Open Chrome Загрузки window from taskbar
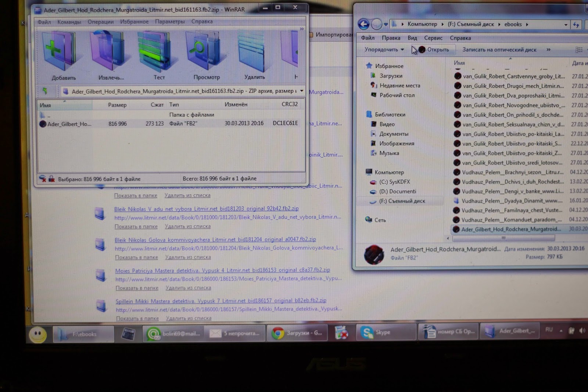This screenshot has height=392, width=588. coord(298,333)
